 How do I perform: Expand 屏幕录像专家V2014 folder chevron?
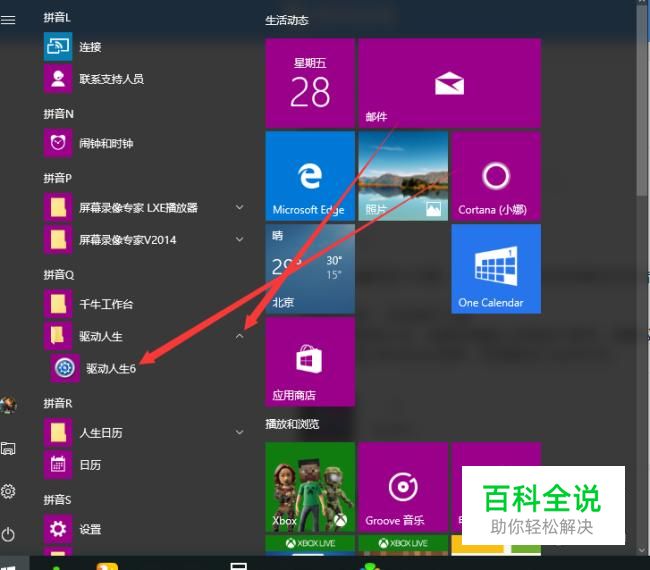[x=240, y=239]
